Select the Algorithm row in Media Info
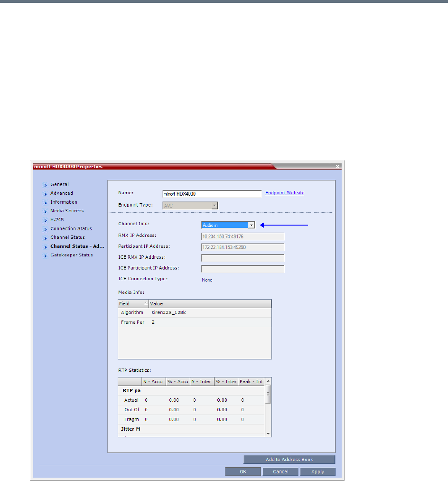The image size is (448, 481). pyautogui.click(x=195, y=312)
